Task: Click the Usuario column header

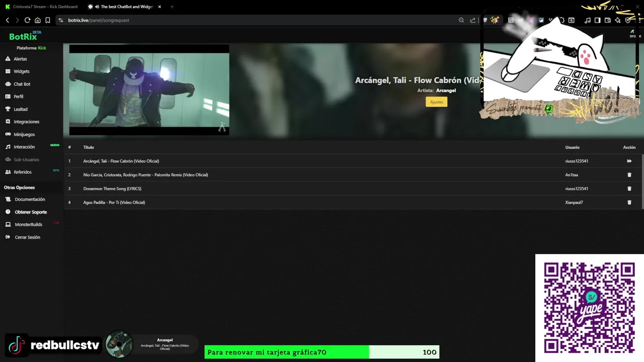Action: tap(572, 147)
